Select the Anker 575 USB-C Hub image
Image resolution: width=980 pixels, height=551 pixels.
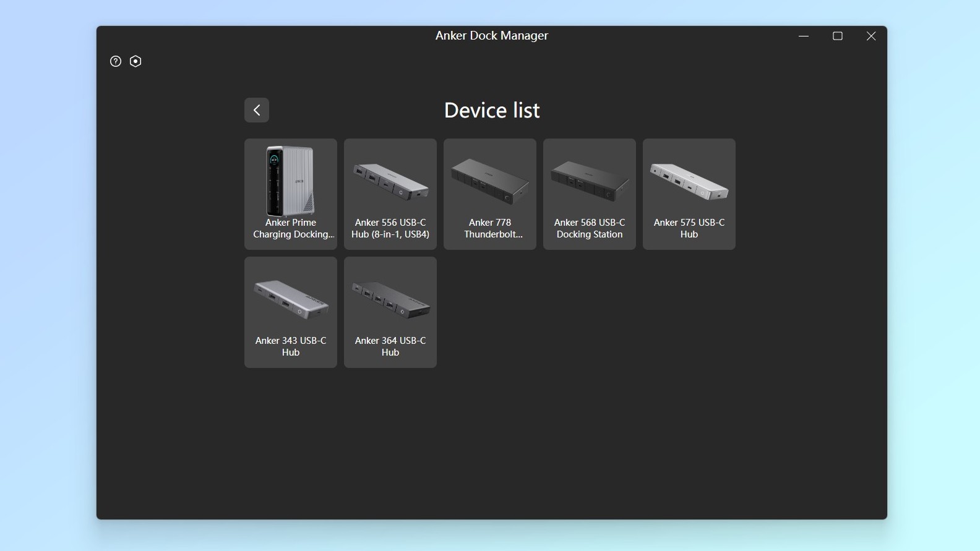tap(689, 181)
